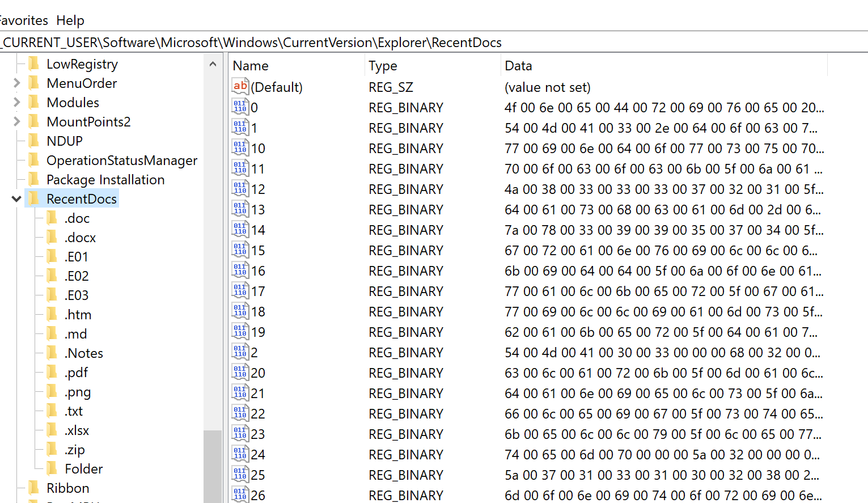Expand the MountPoints2 key
The height and width of the screenshot is (503, 868).
[x=16, y=121]
